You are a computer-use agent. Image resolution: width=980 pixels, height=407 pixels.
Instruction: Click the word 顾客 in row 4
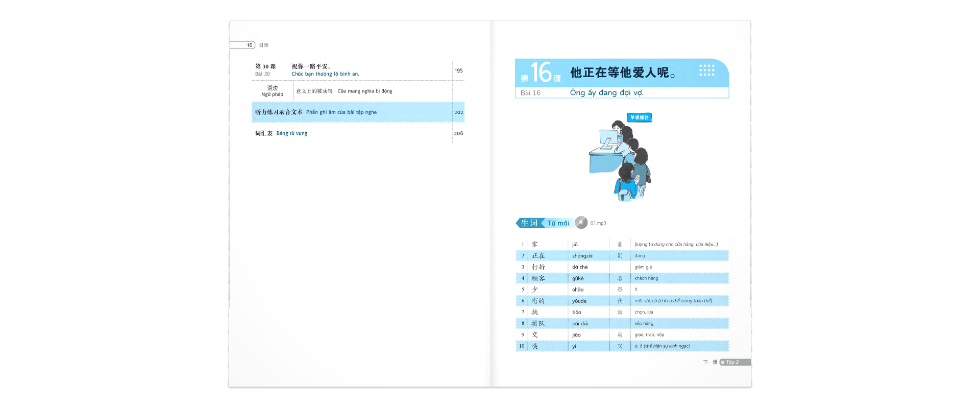[x=538, y=278]
